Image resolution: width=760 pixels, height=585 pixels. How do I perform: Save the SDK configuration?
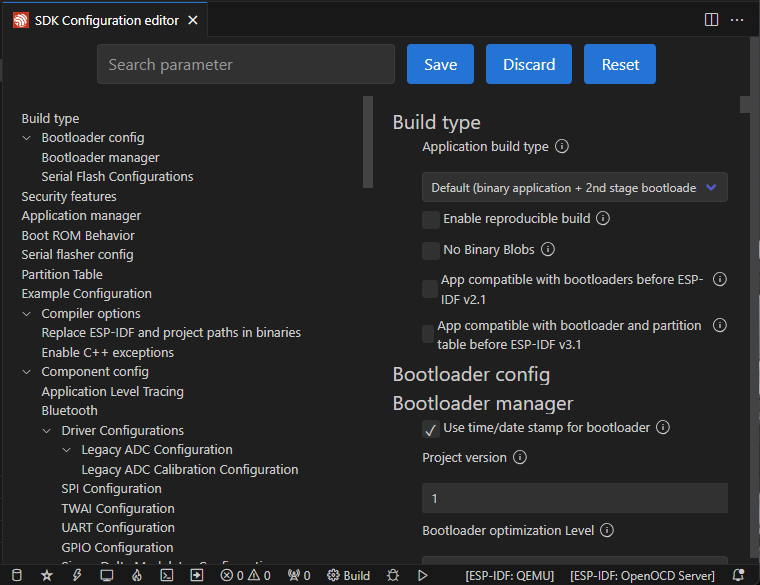coord(440,64)
